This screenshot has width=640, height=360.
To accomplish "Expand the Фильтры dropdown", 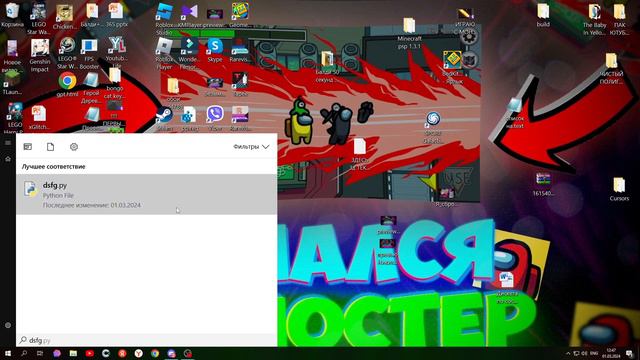I will 251,147.
